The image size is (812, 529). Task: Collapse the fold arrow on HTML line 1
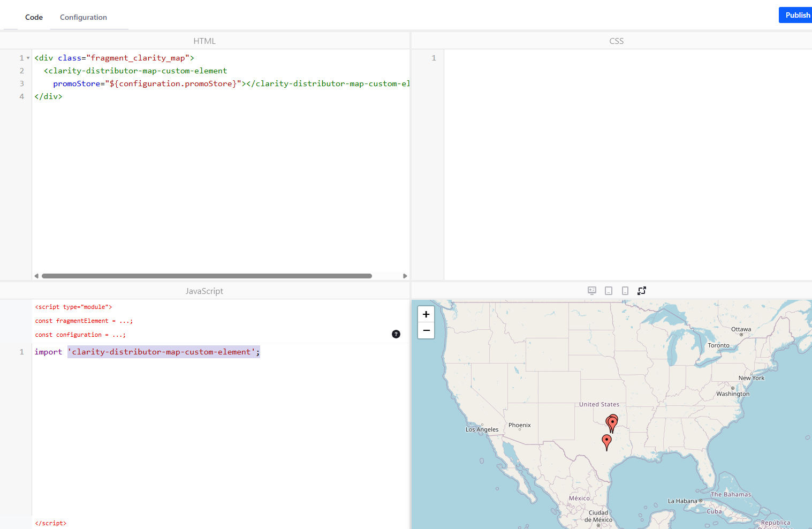28,58
